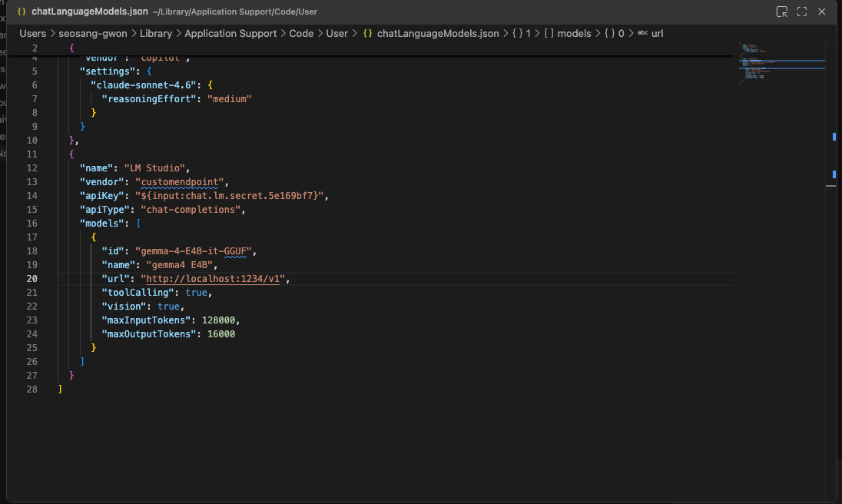Open the Library breadcrumb folder
The width and height of the screenshot is (842, 504).
click(156, 33)
